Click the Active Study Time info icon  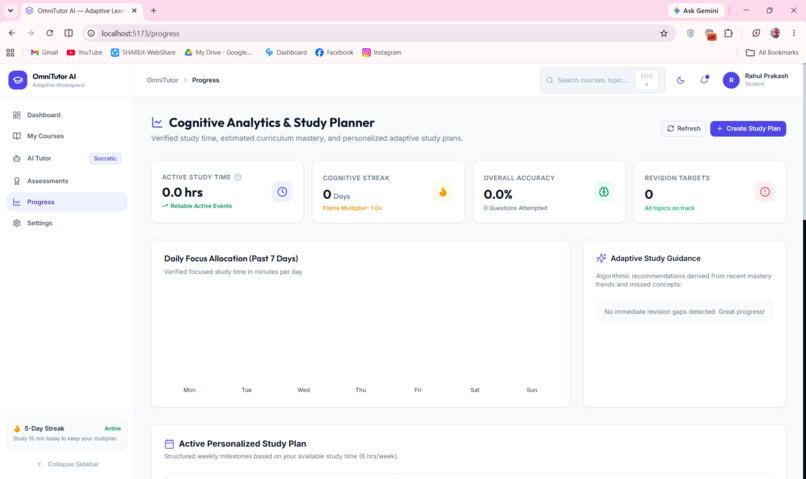(x=238, y=177)
